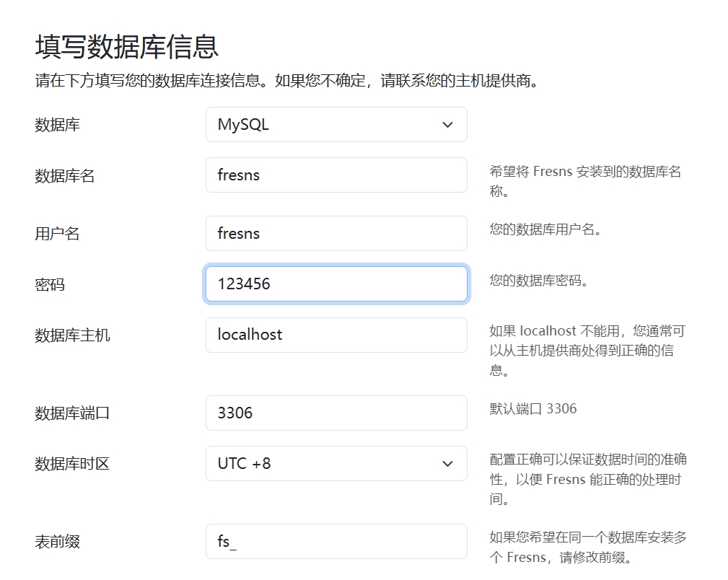Click the 数据库主机 label
This screenshot has width=728, height=580.
pyautogui.click(x=72, y=335)
